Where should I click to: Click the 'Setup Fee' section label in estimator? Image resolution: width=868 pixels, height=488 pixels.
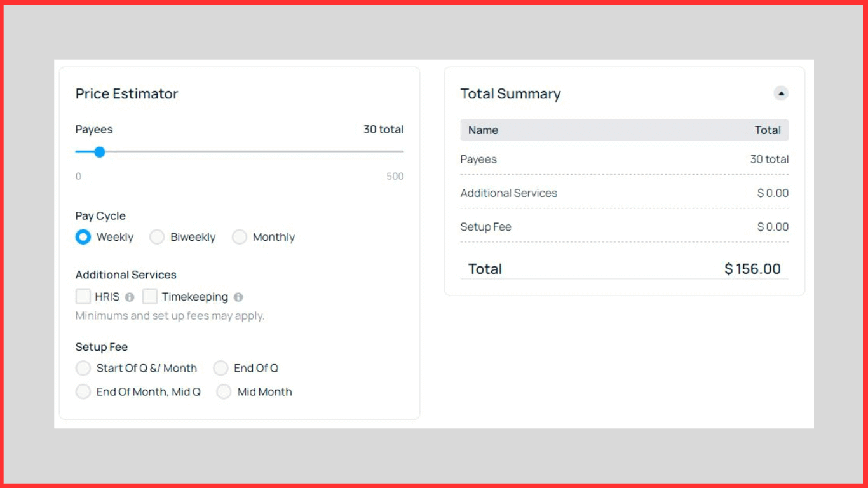(x=102, y=347)
